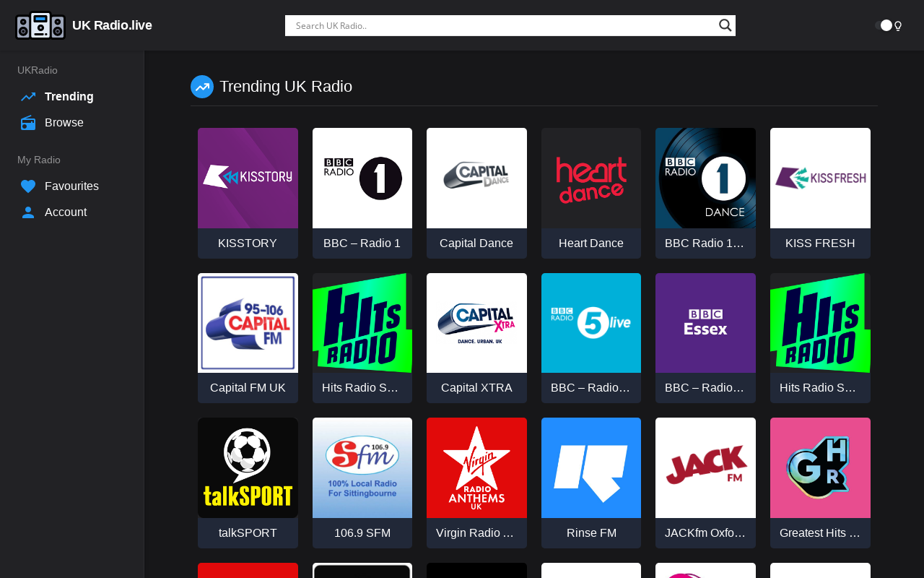Click the search magnifier icon
The height and width of the screenshot is (578, 924).
click(x=725, y=25)
